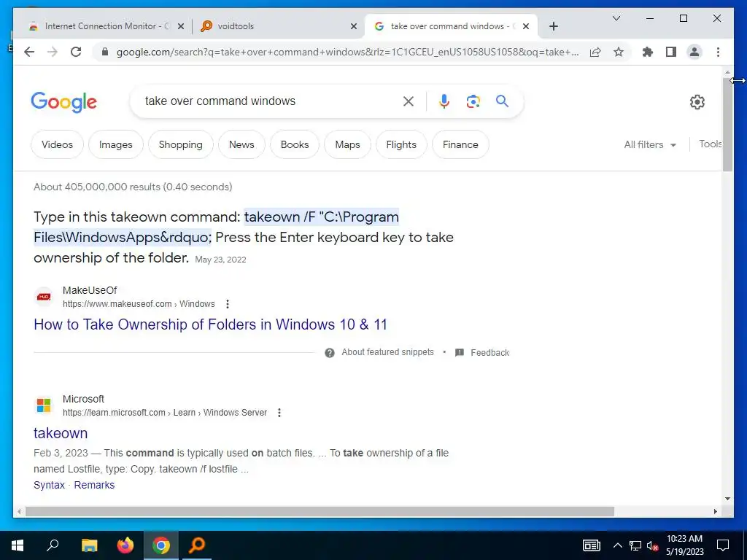Click the Chrome icon in taskbar
This screenshot has width=747, height=560.
tap(161, 545)
